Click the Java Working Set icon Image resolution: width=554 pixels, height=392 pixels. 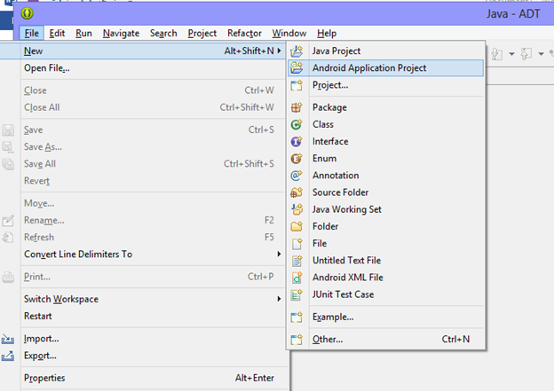pyautogui.click(x=297, y=209)
